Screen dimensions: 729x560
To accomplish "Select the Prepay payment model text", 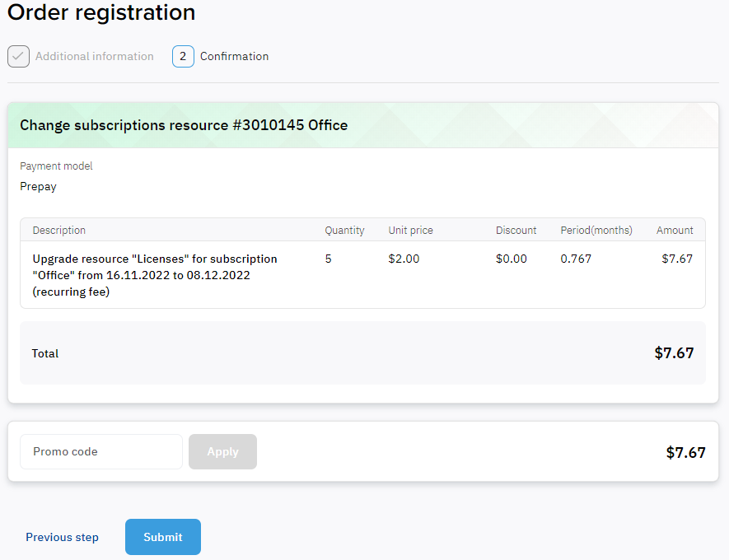I will coord(38,186).
